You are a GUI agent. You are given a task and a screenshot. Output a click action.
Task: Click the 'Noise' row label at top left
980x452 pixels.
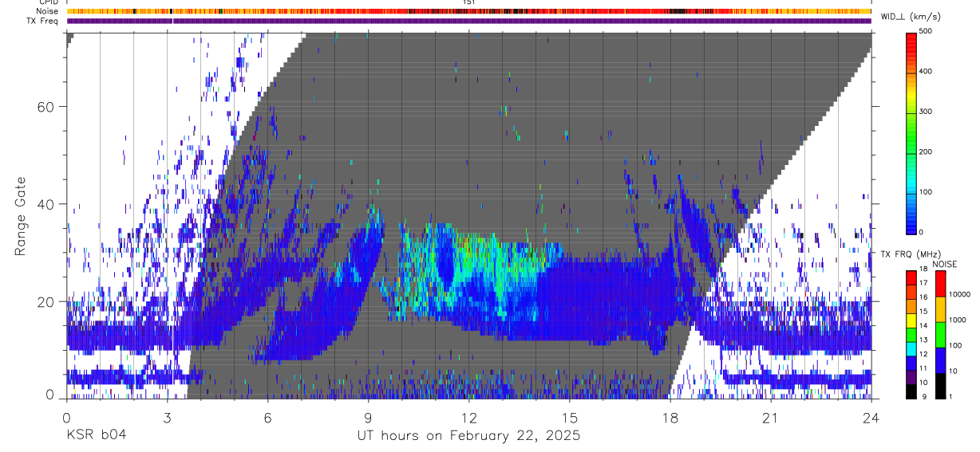pos(47,11)
